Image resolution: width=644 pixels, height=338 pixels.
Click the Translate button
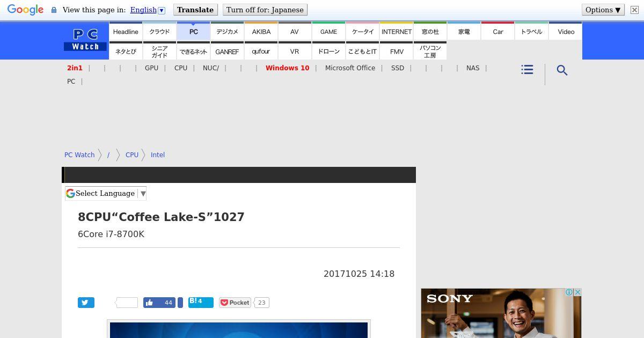point(195,10)
